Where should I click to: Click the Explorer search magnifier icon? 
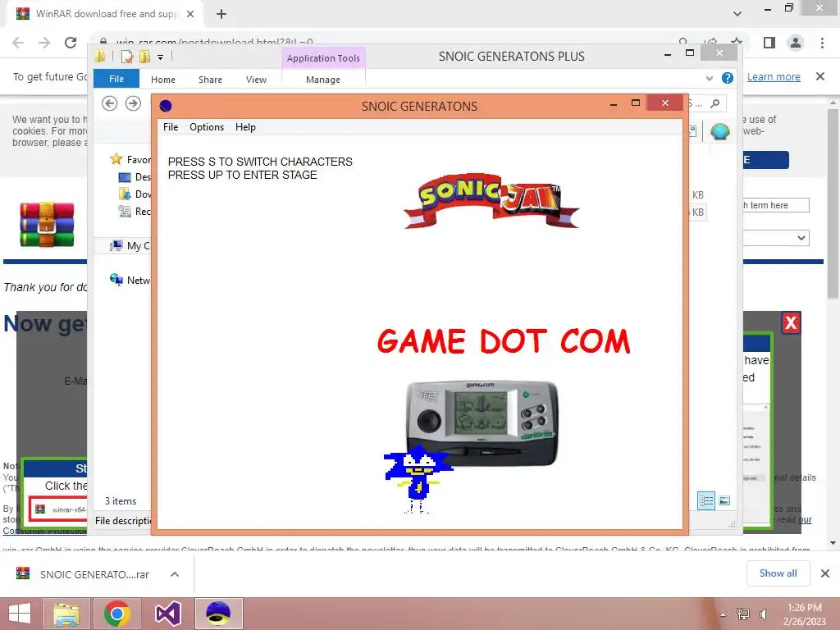tap(714, 103)
